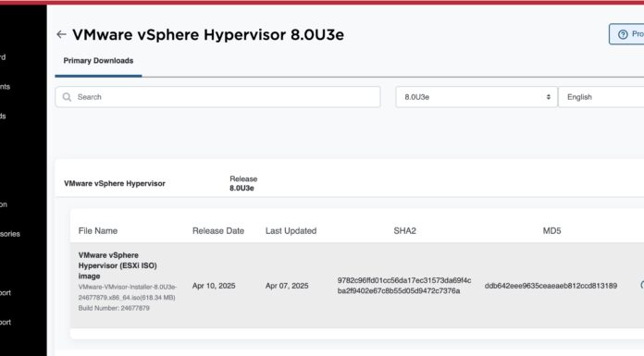644x356 pixels.
Task: Click the SHA2 hash starting 9782c96ffd
Action: (x=404, y=286)
